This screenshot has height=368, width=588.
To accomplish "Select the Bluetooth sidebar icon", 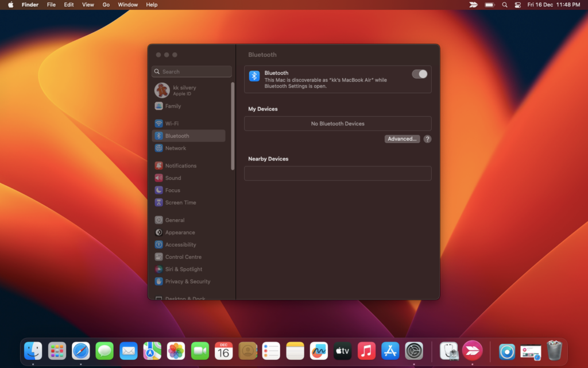I will coord(158,136).
